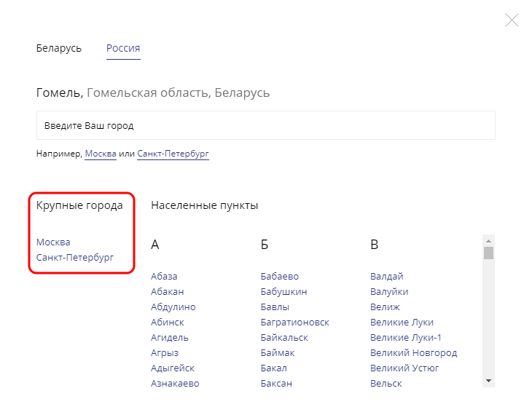Choose Санкт-Петербург in Крупные города list
The image size is (532, 415).
(75, 257)
